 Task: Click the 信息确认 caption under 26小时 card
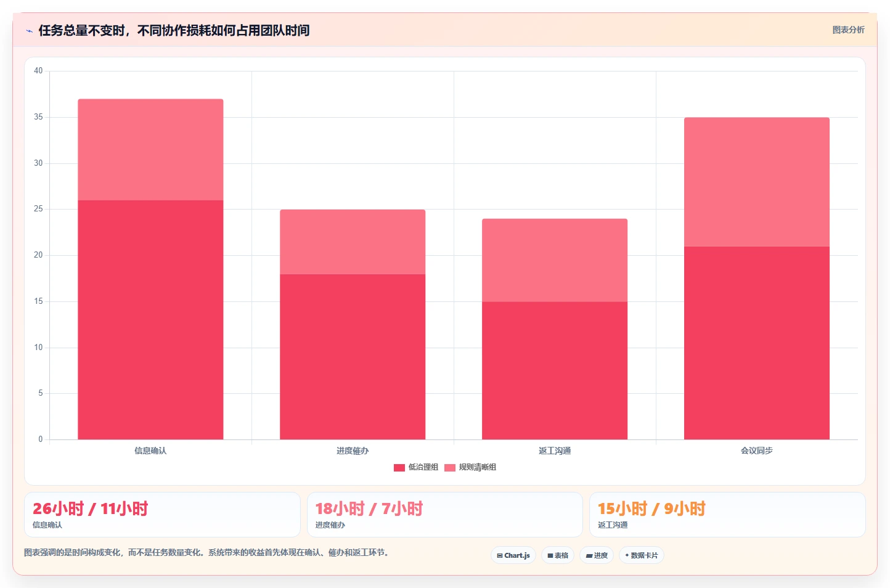coord(47,525)
